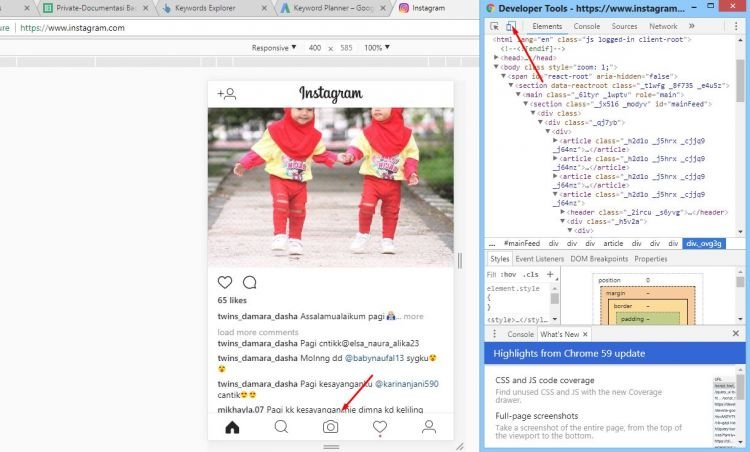Click the comment bubble icon
Viewport: 750px width, 452px height.
(250, 282)
